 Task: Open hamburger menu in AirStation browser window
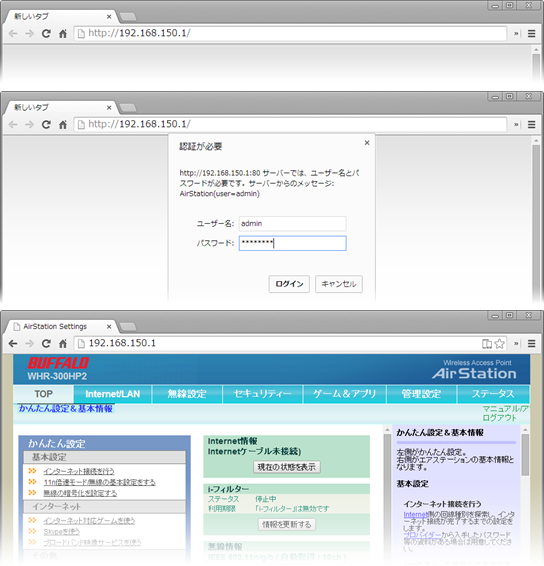tap(531, 343)
